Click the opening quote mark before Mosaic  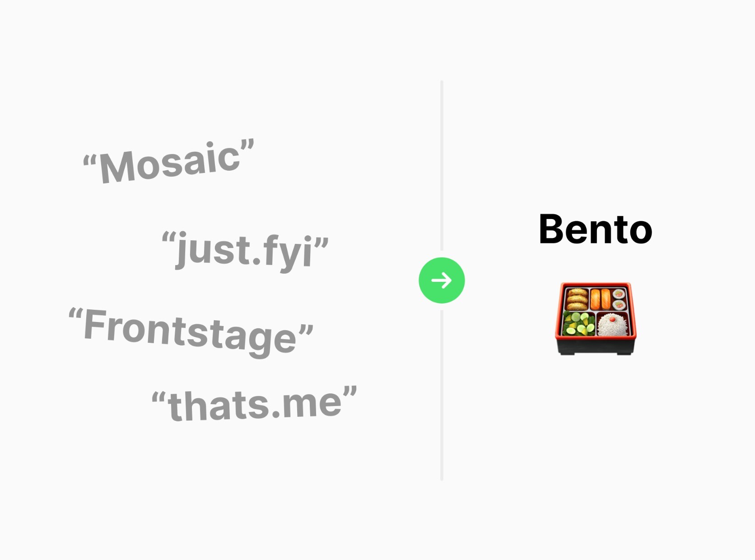coord(89,162)
